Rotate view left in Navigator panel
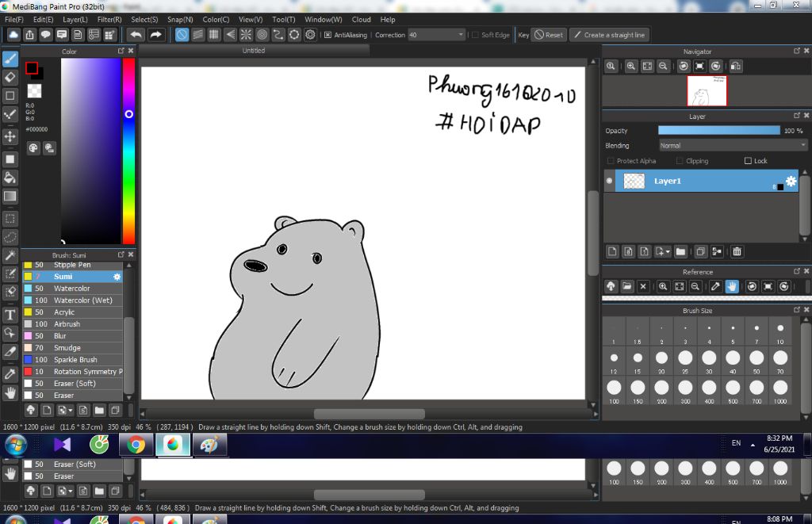 (x=684, y=67)
